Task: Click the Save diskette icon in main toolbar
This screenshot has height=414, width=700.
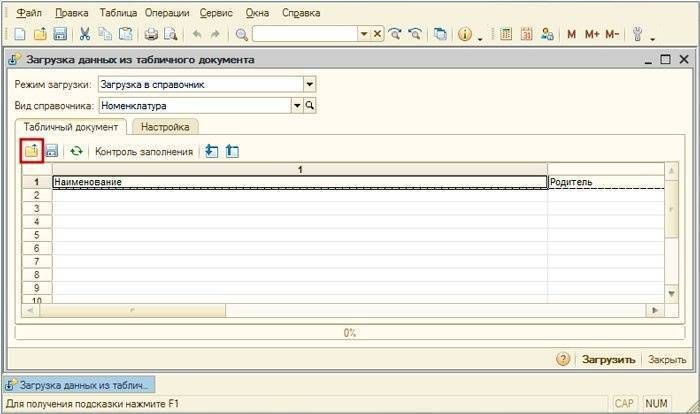Action: [60, 34]
